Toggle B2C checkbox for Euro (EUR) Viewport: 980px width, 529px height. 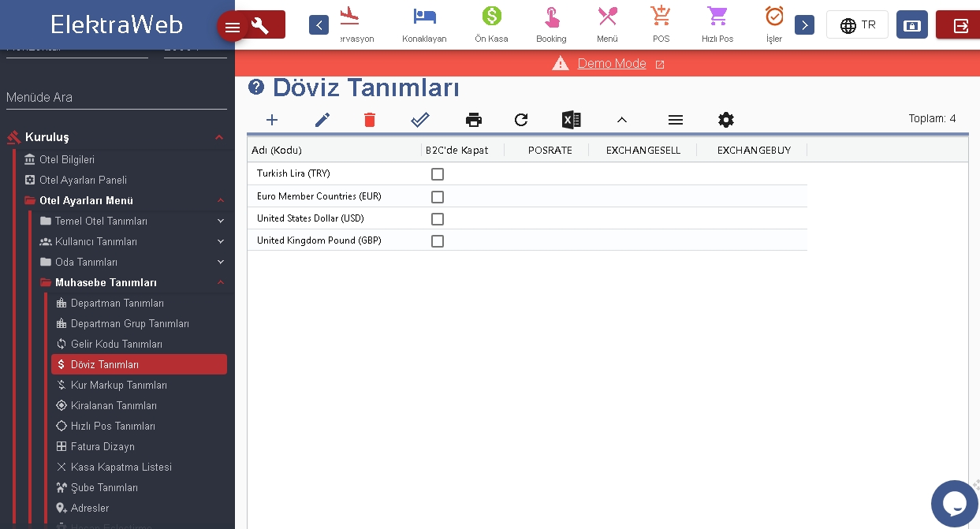pyautogui.click(x=438, y=196)
